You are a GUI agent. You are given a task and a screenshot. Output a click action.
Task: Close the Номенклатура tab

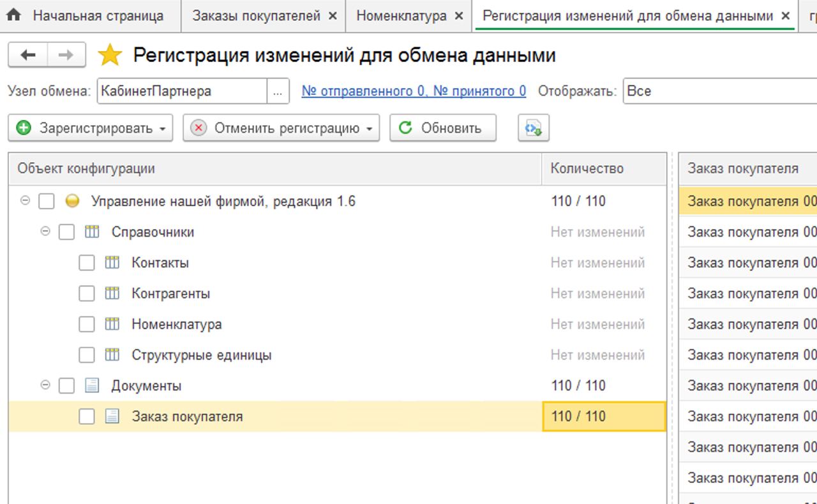pyautogui.click(x=459, y=16)
